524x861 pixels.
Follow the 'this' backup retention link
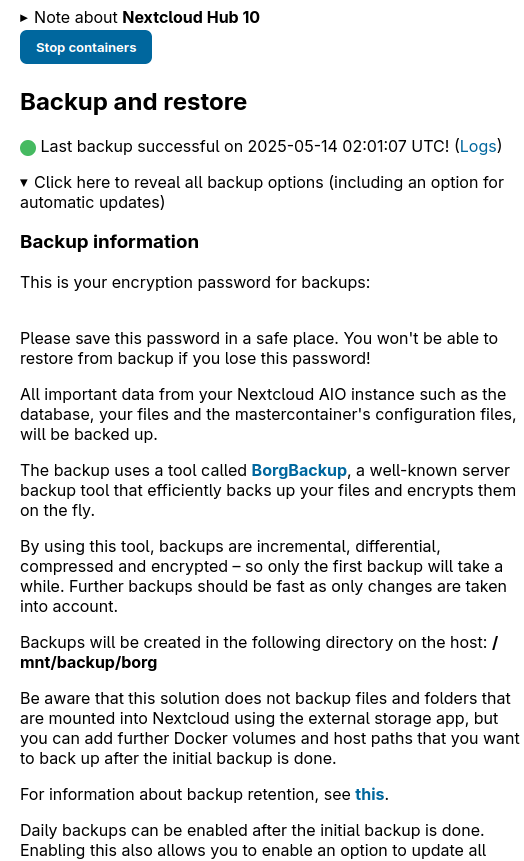[369, 795]
